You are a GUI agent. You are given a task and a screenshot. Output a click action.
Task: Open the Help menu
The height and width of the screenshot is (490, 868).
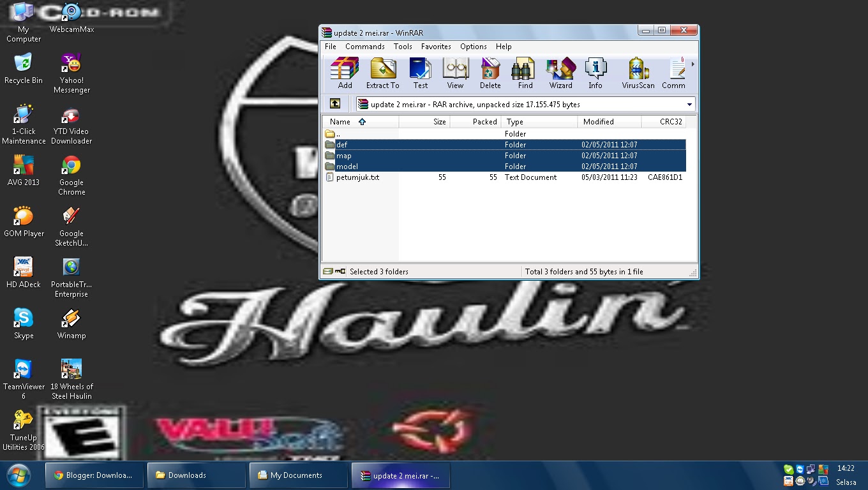tap(504, 47)
